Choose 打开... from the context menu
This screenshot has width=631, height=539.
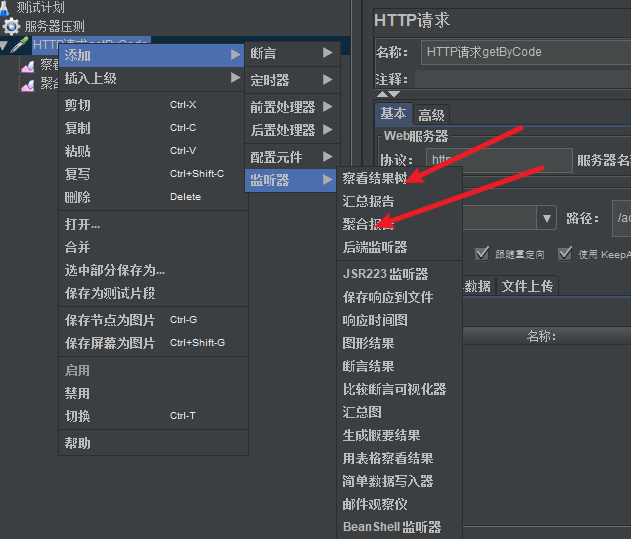pyautogui.click(x=153, y=224)
